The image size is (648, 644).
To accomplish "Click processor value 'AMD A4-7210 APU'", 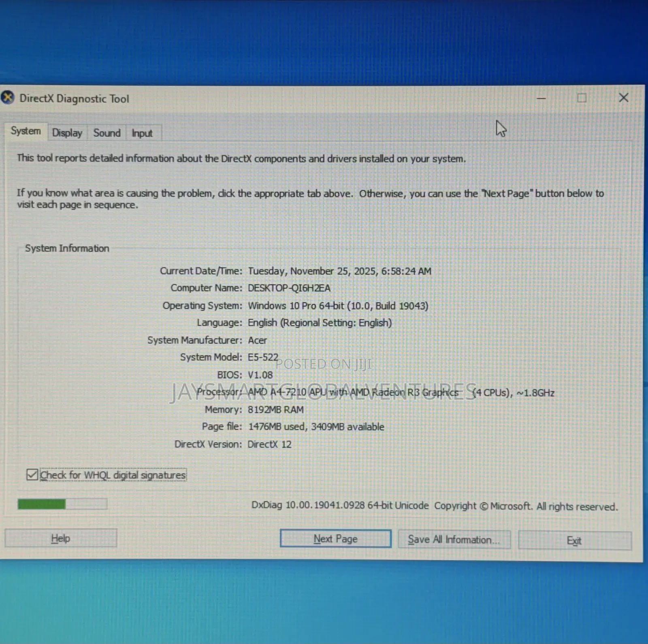I will [287, 392].
